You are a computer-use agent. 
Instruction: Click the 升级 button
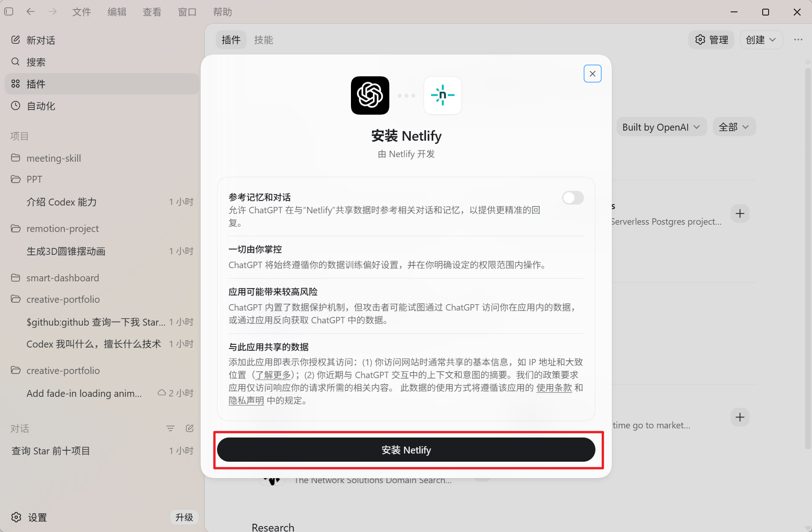(184, 517)
